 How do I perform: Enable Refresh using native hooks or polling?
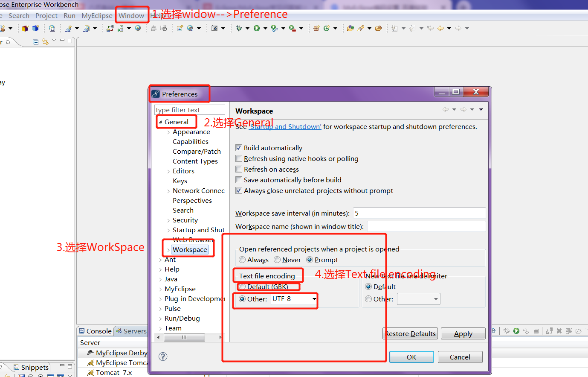(x=239, y=158)
